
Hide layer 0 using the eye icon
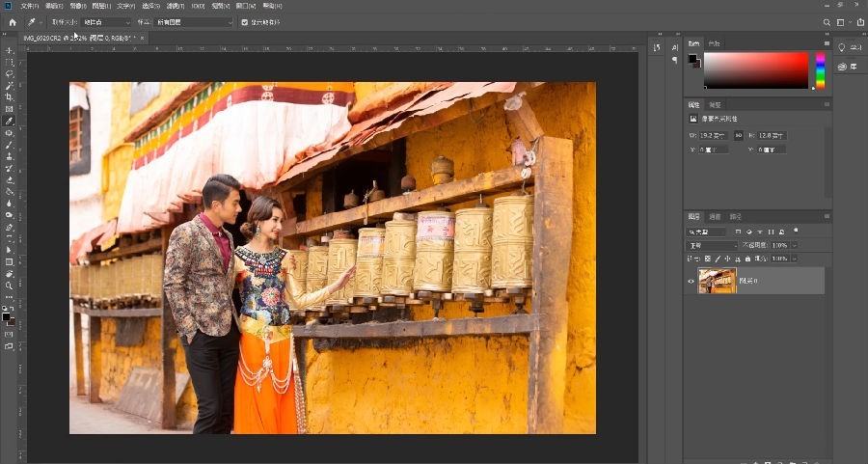[691, 281]
